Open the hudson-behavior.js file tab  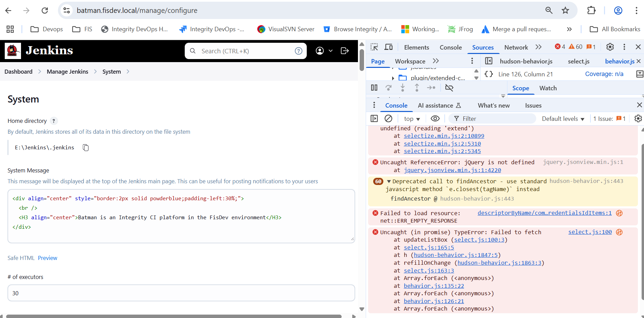pos(526,61)
